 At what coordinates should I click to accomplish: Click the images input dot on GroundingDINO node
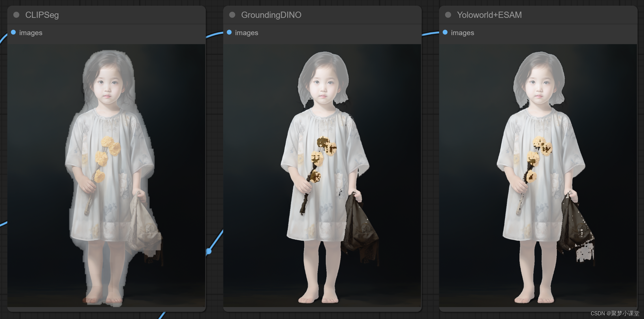229,33
